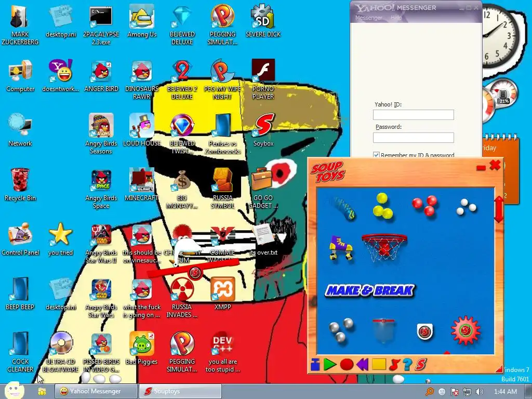Select the Bad Piggies desktop icon
532x399 pixels.
[141, 349]
